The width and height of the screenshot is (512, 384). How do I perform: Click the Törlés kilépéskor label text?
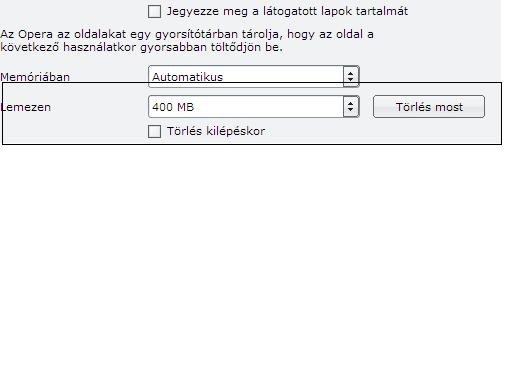point(216,131)
